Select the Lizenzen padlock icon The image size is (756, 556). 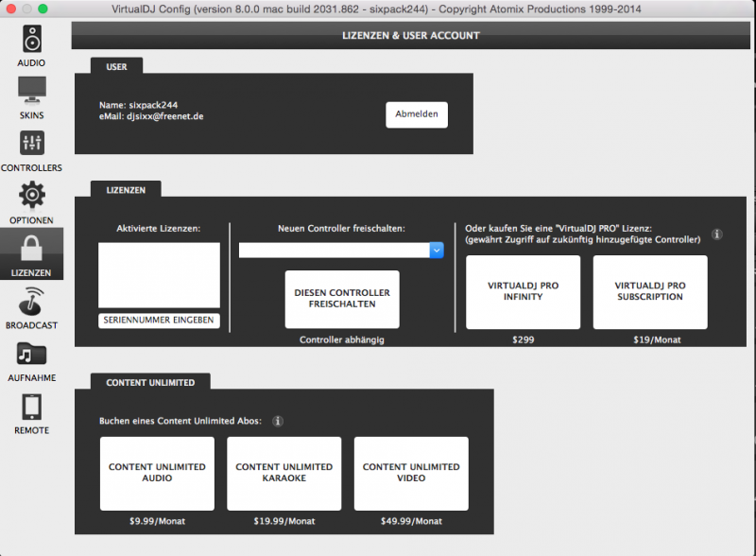click(x=31, y=248)
